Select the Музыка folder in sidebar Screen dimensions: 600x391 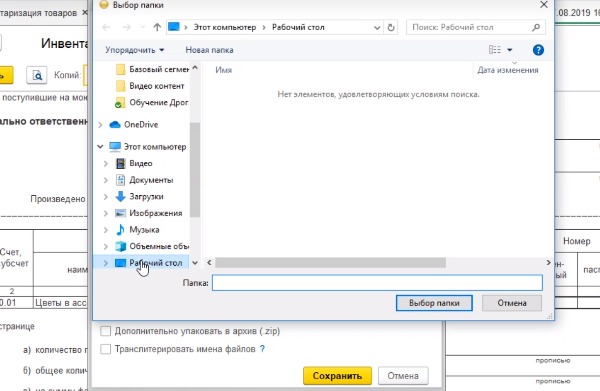click(144, 230)
